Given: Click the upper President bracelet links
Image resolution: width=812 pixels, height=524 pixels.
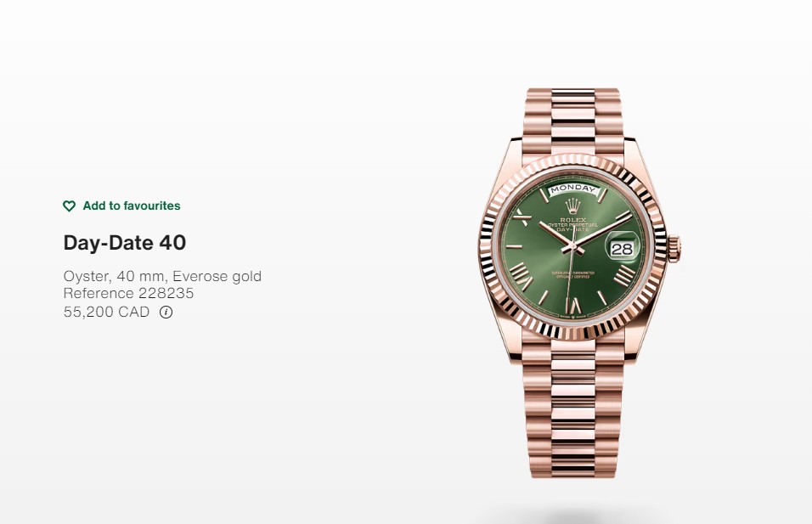Looking at the screenshot, I should coord(572,120).
